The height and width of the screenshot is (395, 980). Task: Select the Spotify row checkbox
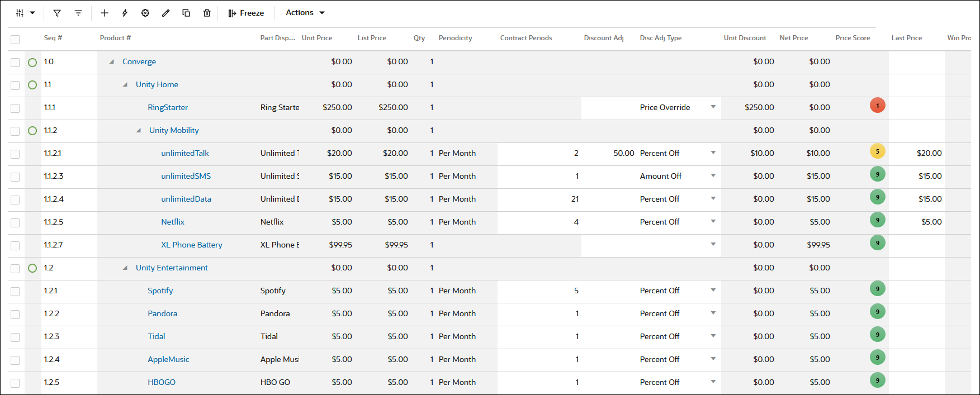[x=15, y=292]
